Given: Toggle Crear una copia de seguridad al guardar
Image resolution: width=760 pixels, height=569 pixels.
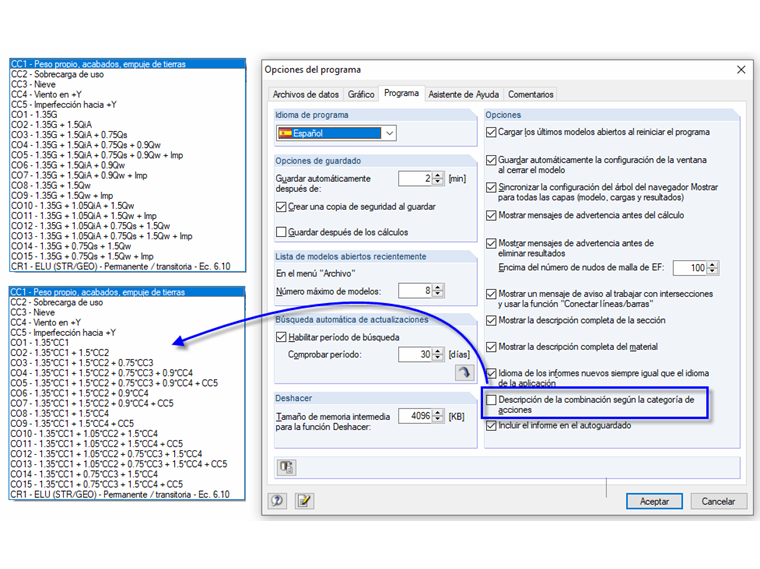Looking at the screenshot, I should click(281, 207).
